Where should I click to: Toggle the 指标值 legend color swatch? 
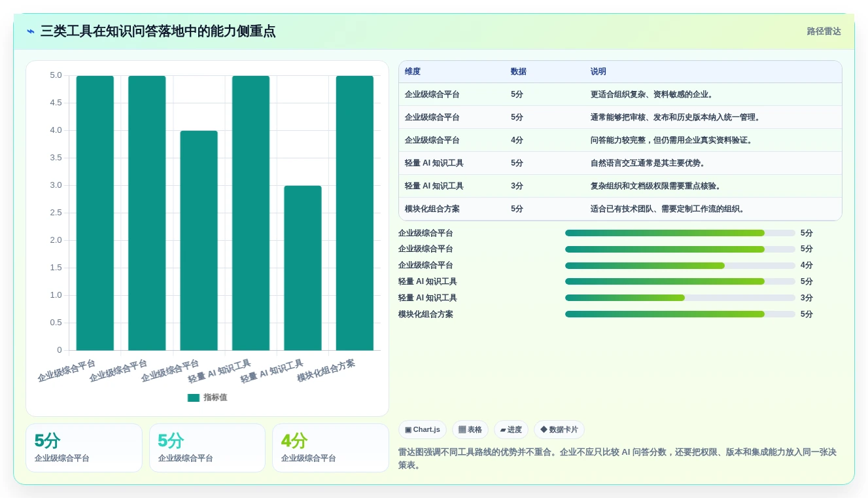pyautogui.click(x=194, y=397)
